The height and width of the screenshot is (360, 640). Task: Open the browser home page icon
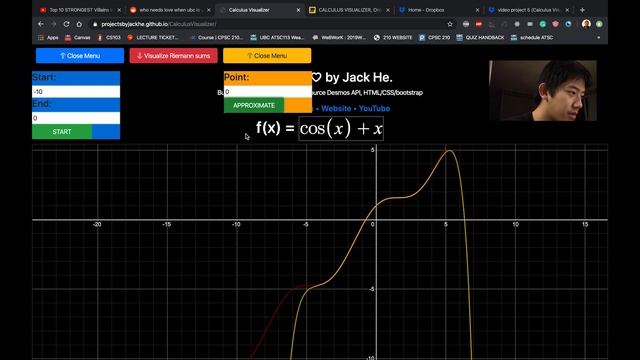(x=79, y=24)
